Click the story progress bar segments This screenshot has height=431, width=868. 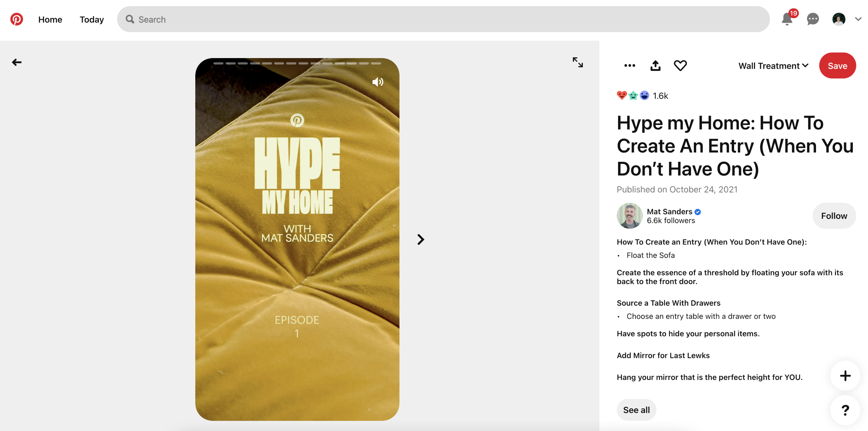pyautogui.click(x=297, y=63)
